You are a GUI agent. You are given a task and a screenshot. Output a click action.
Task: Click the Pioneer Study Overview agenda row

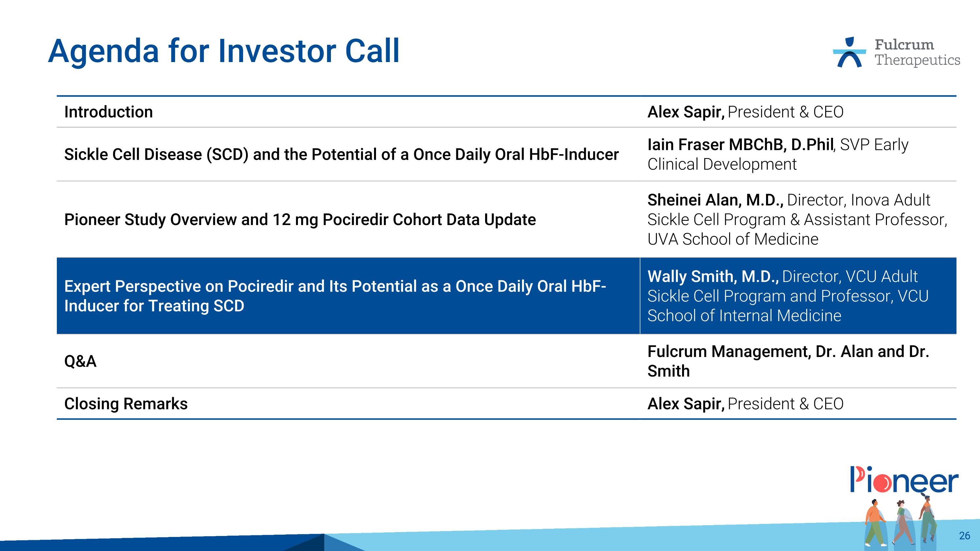pos(300,220)
